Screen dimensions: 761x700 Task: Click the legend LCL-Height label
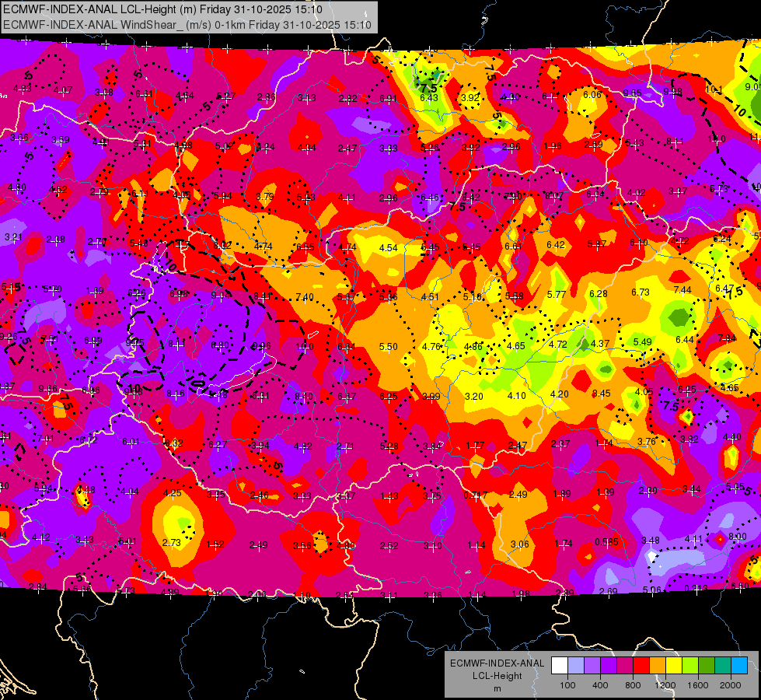click(497, 676)
